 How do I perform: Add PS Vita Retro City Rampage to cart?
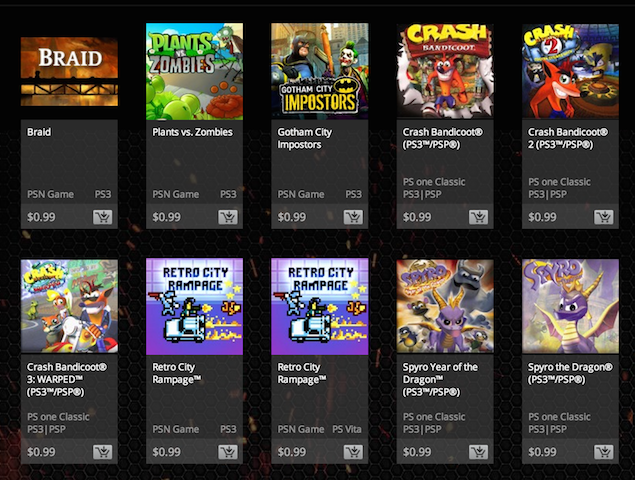353,452
